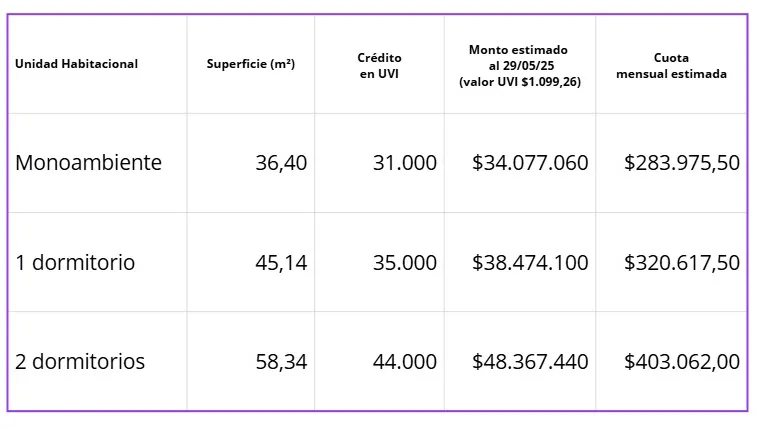Select the 45,14 surface cell
Image resolution: width=759 pixels, height=428 pixels.
tap(281, 263)
